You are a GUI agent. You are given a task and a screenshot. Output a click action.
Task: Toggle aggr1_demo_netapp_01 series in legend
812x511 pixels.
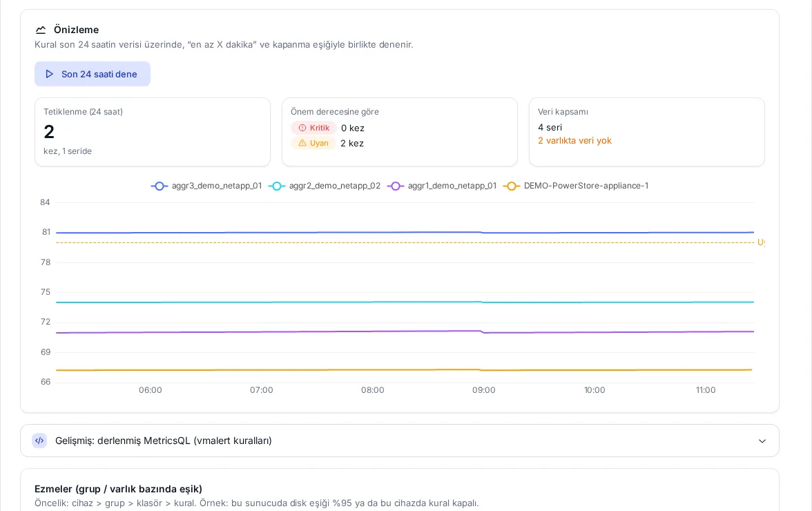(442, 186)
